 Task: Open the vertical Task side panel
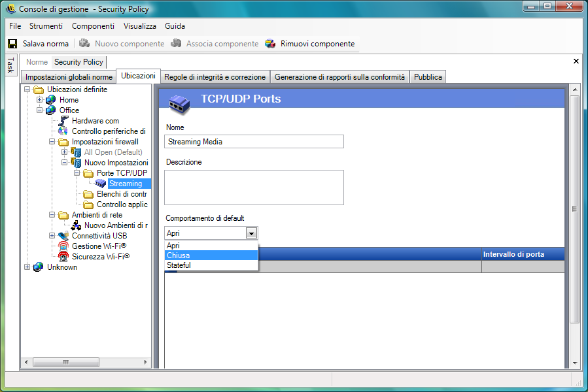coord(11,65)
